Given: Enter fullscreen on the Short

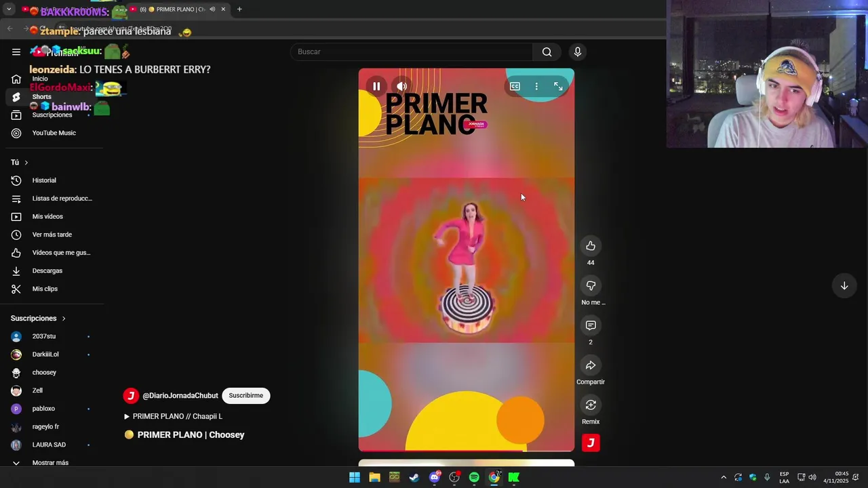Looking at the screenshot, I should click(x=558, y=86).
